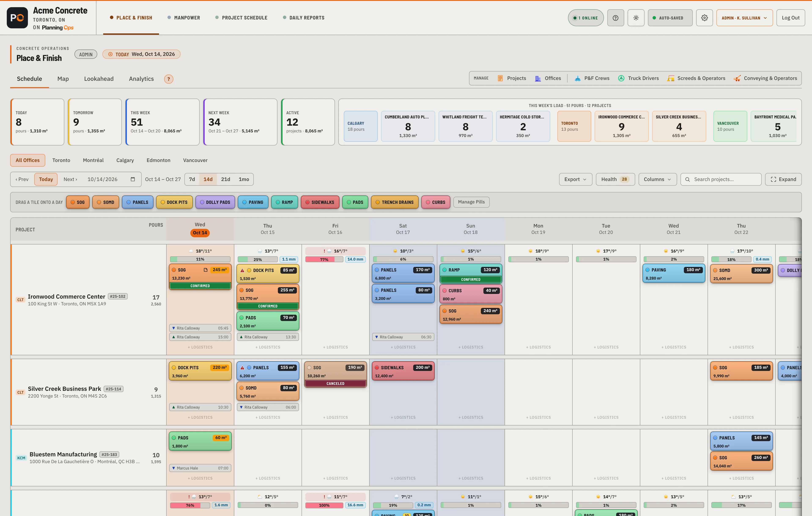Click the Log Out button
This screenshot has height=516, width=812.
(790, 18)
